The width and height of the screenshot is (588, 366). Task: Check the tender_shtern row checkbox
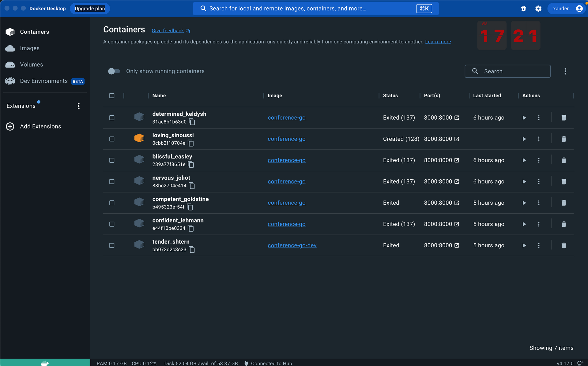(112, 245)
